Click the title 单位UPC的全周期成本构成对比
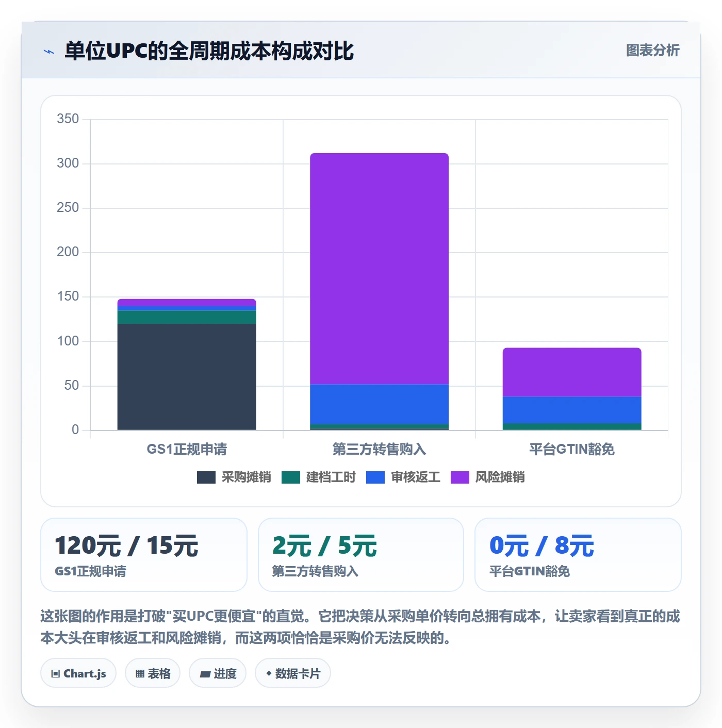Screen dimensions: 722x728 (209, 51)
